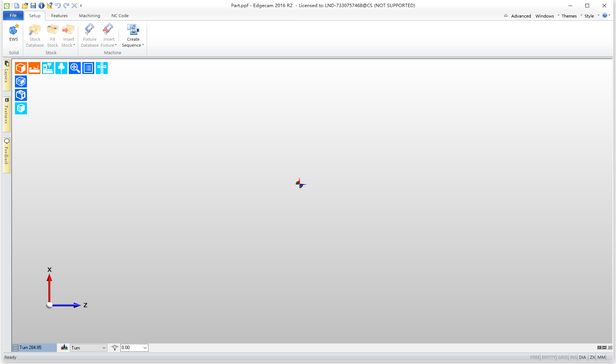Click the ruler with question mark help icon
This screenshot has width=616, height=364.
point(50,6)
